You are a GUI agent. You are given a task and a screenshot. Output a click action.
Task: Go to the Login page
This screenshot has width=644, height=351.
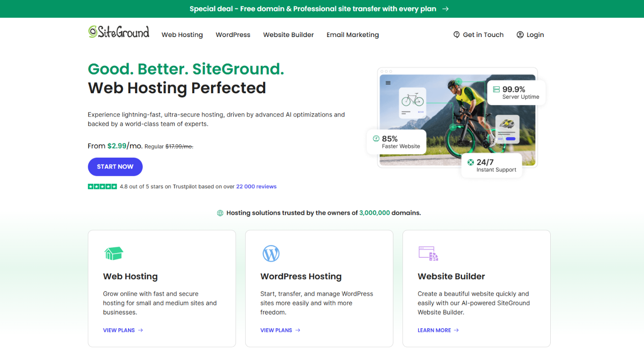[x=530, y=35]
